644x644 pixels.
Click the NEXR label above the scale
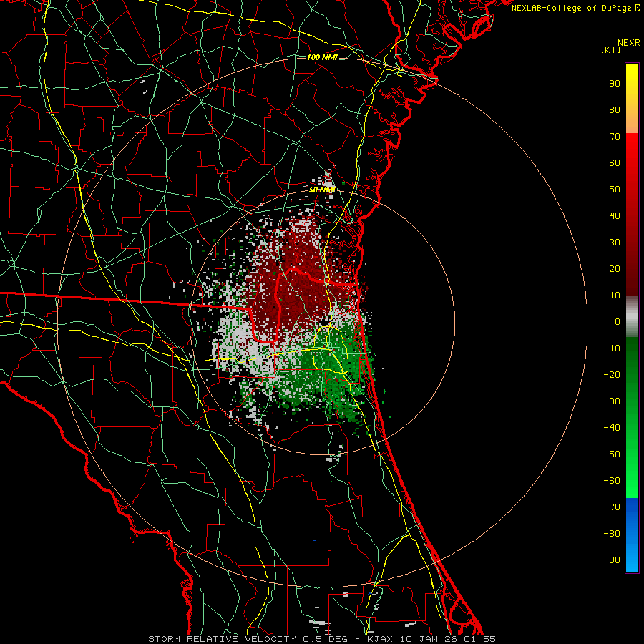(x=629, y=43)
